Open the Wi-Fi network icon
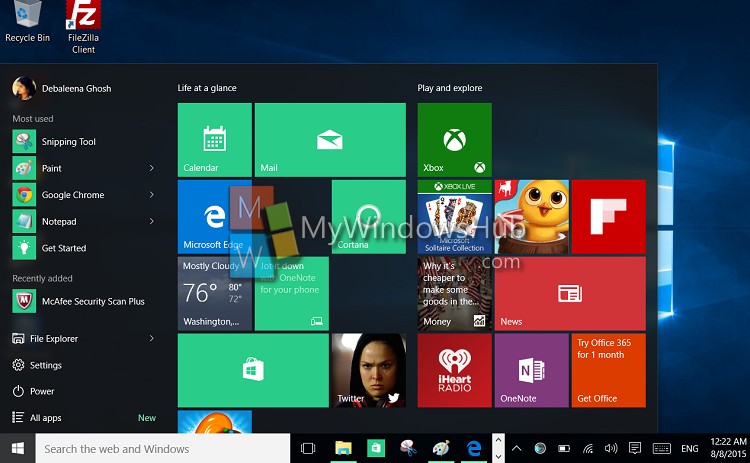The width and height of the screenshot is (750, 463). coord(588,449)
